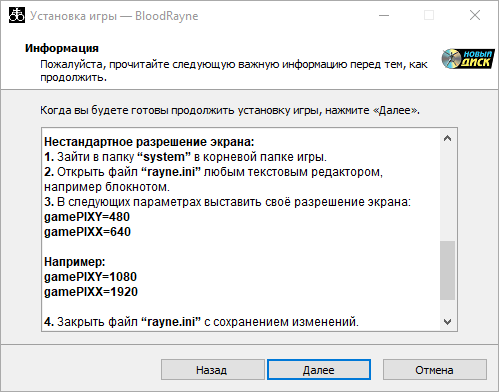Click step 1 text mentioning 'system' folder
The height and width of the screenshot is (392, 499).
pyautogui.click(x=185, y=157)
